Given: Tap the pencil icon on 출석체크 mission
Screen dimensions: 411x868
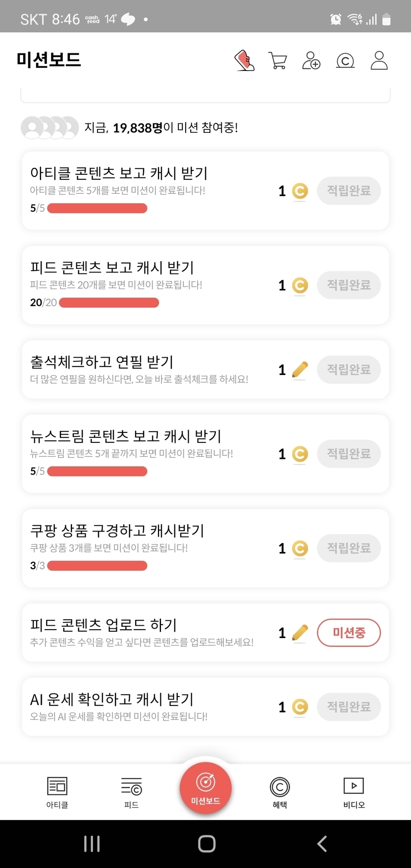Looking at the screenshot, I should tap(300, 370).
